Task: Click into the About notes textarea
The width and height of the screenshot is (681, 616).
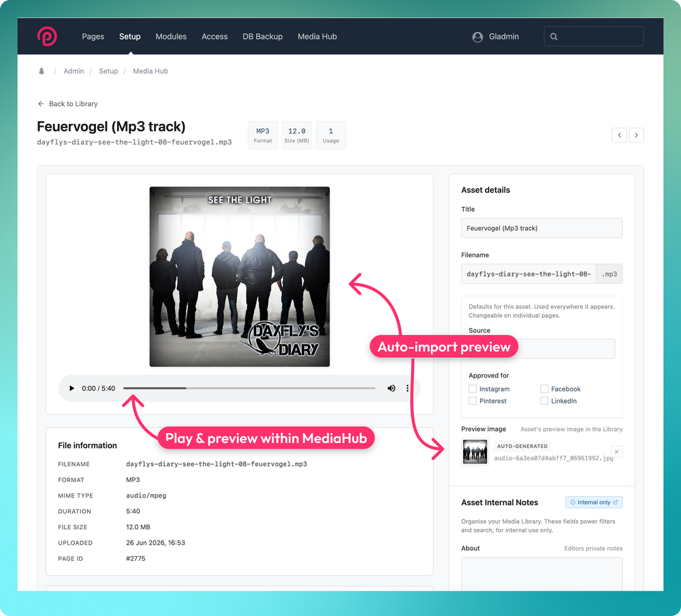Action: (x=541, y=574)
